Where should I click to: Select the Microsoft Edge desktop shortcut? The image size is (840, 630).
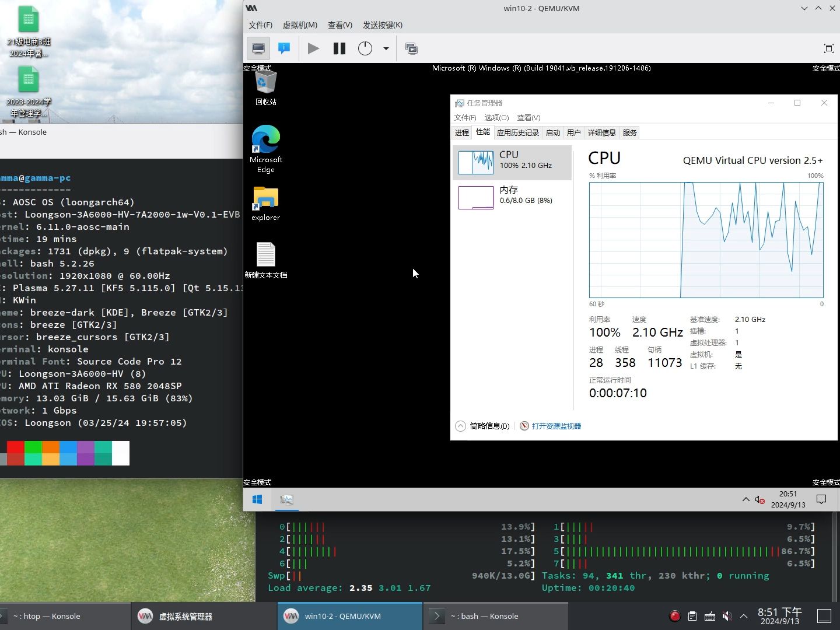point(266,149)
